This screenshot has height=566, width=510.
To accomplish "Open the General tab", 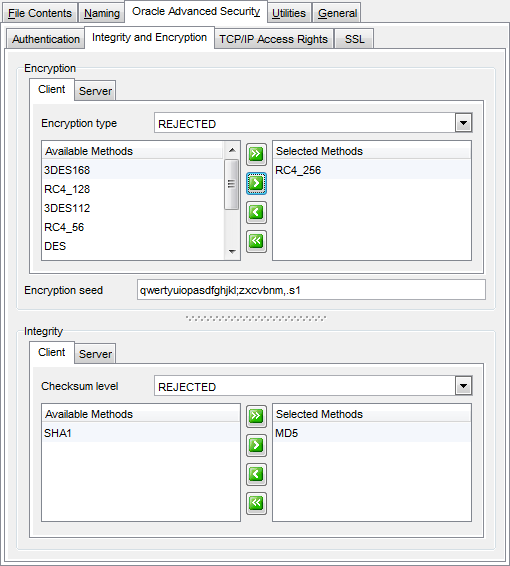I will pyautogui.click(x=337, y=13).
